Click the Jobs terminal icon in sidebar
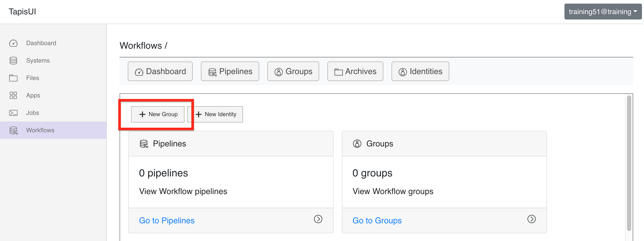Screen dimensions: 644x241 point(13,113)
